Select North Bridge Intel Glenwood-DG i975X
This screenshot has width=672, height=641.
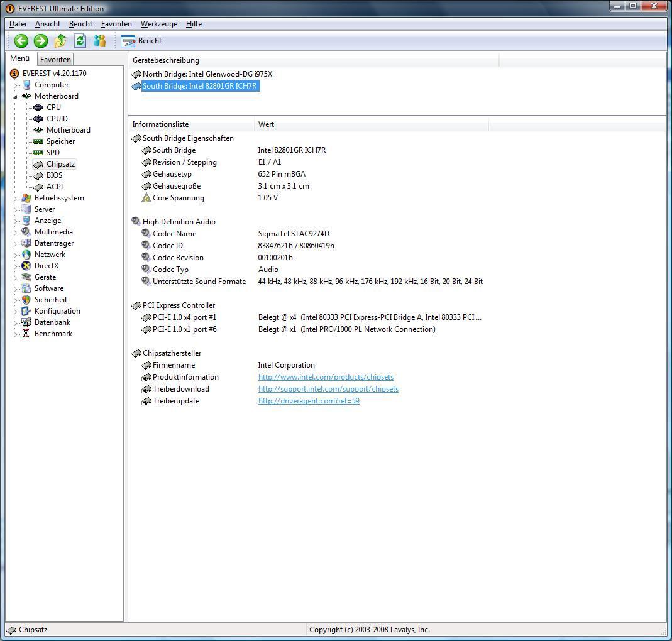point(207,74)
